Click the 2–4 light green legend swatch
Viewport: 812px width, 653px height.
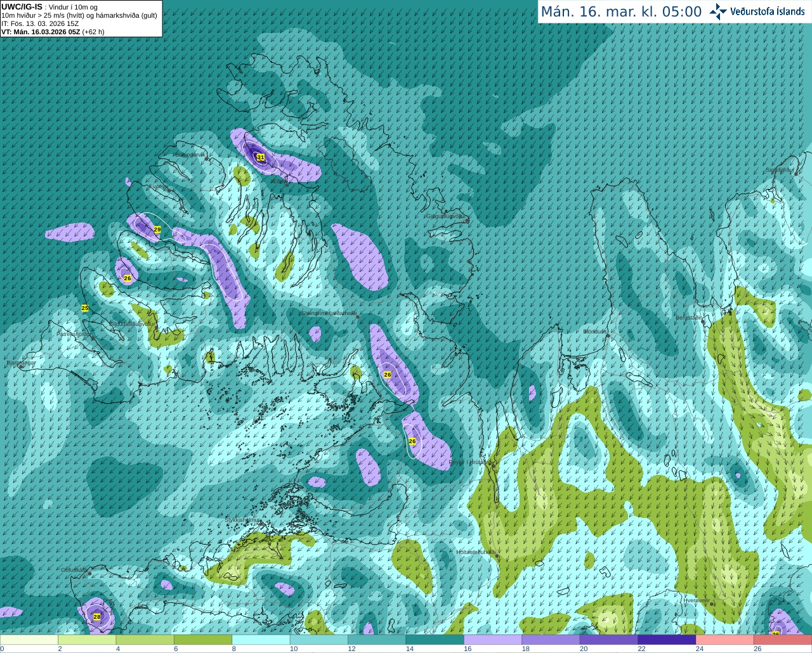[87, 640]
